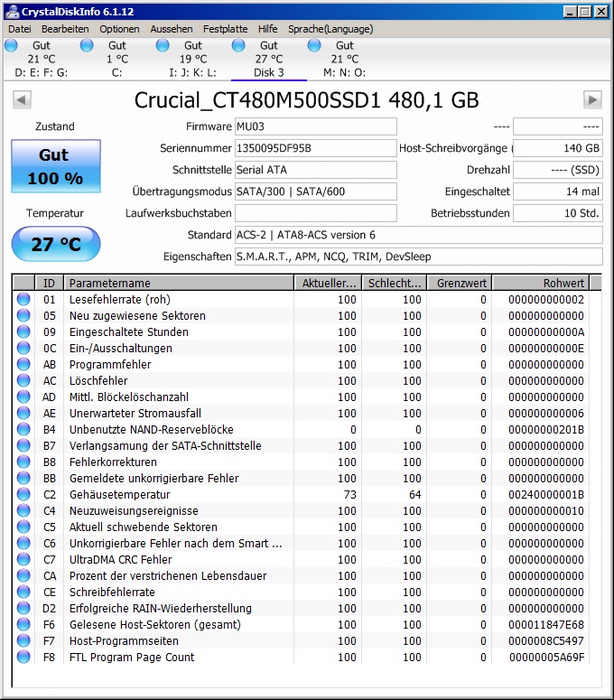Switch to the M: N: O: disk tab

(345, 59)
